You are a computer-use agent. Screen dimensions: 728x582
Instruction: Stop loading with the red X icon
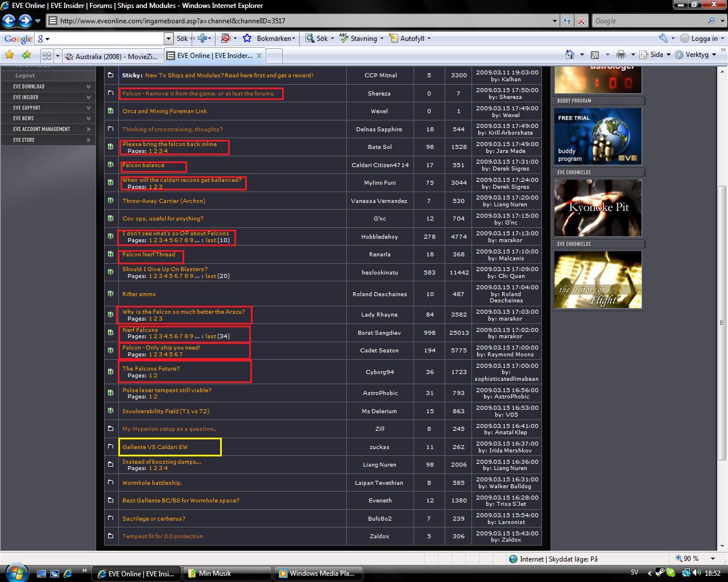coord(581,21)
